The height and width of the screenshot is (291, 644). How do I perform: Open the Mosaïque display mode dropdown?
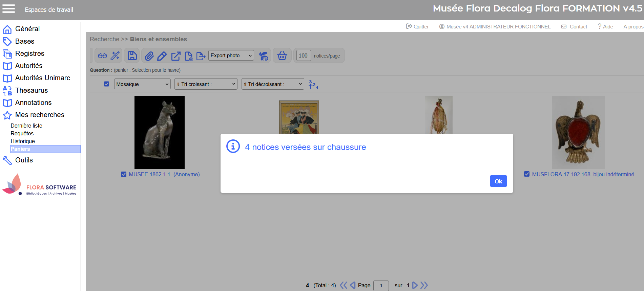(142, 84)
